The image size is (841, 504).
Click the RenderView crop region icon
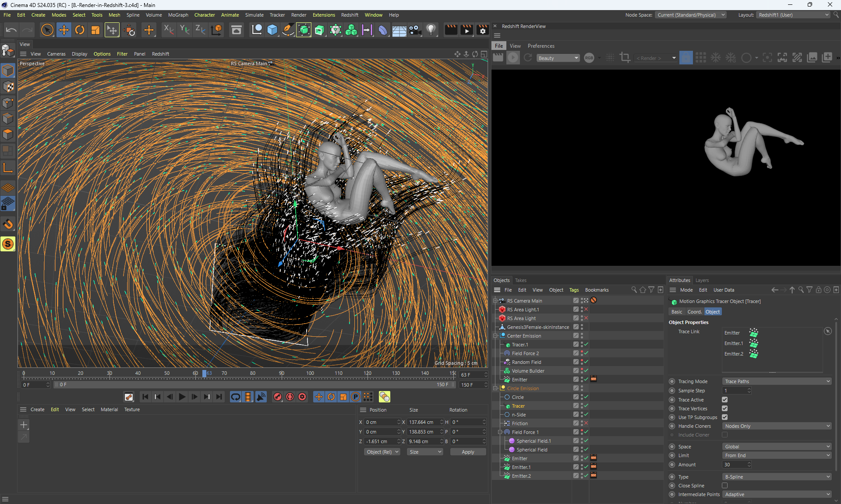(625, 58)
